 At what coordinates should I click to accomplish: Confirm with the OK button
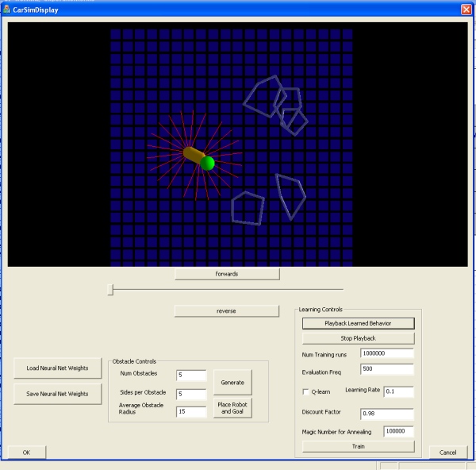click(x=27, y=453)
